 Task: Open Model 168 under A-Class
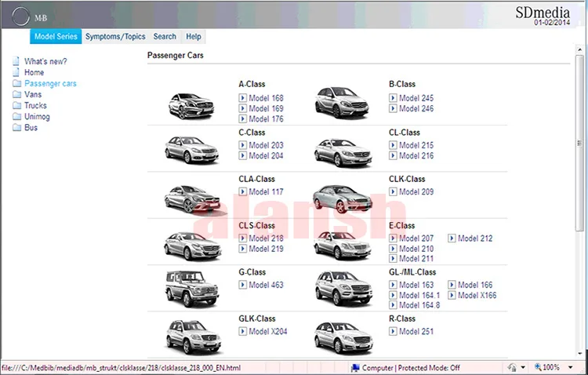click(267, 98)
